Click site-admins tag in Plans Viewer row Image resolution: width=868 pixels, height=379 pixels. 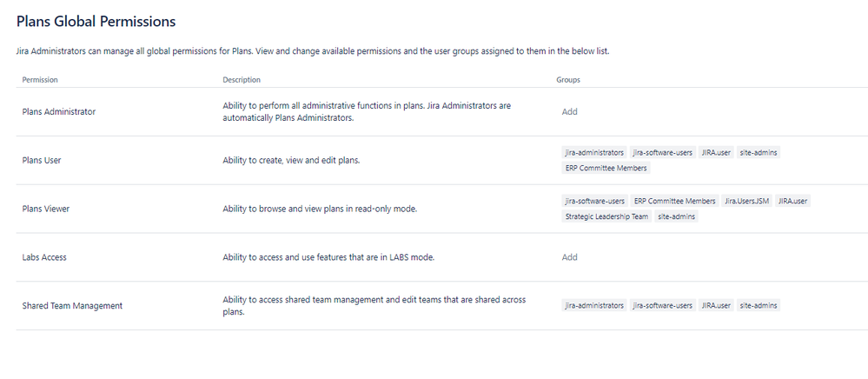coord(677,216)
